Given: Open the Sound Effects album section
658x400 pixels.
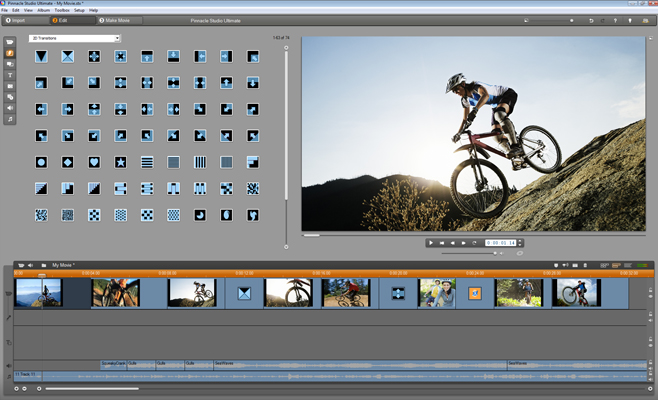Looking at the screenshot, I should pyautogui.click(x=10, y=108).
